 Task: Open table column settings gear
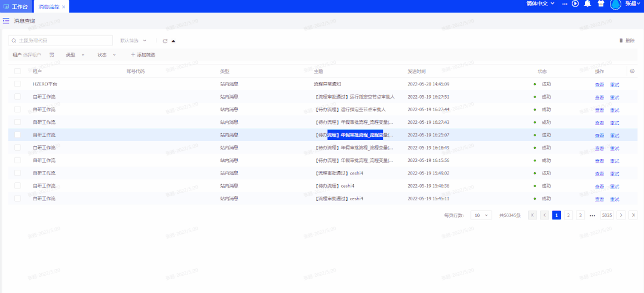(x=632, y=71)
